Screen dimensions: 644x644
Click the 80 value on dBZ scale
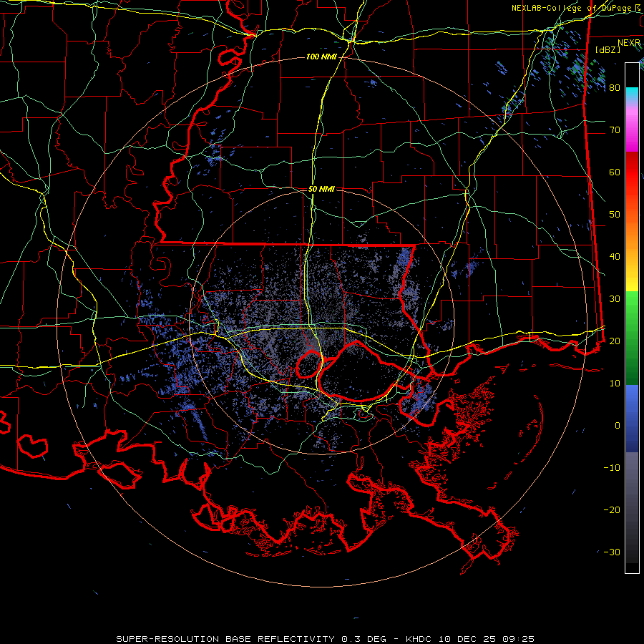click(x=615, y=87)
